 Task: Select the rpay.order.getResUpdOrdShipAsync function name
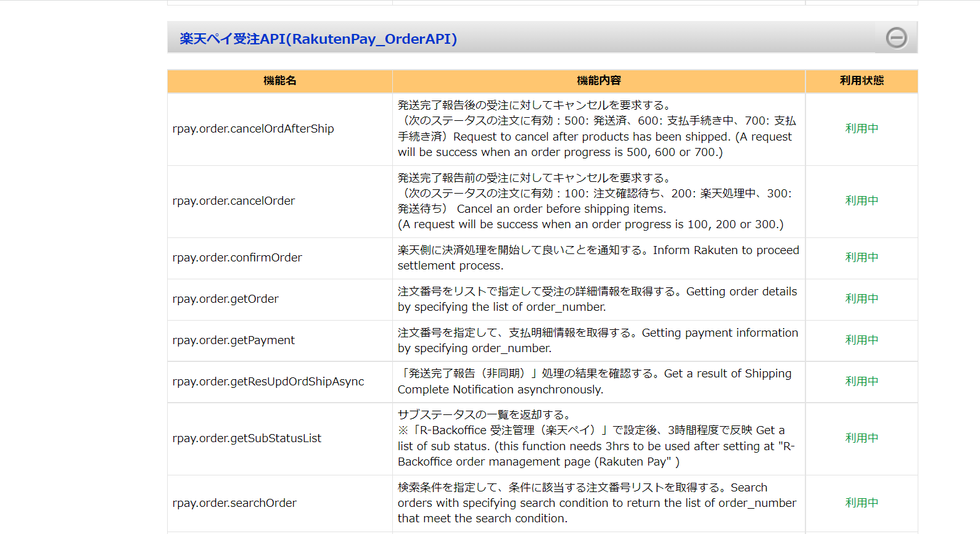point(268,382)
